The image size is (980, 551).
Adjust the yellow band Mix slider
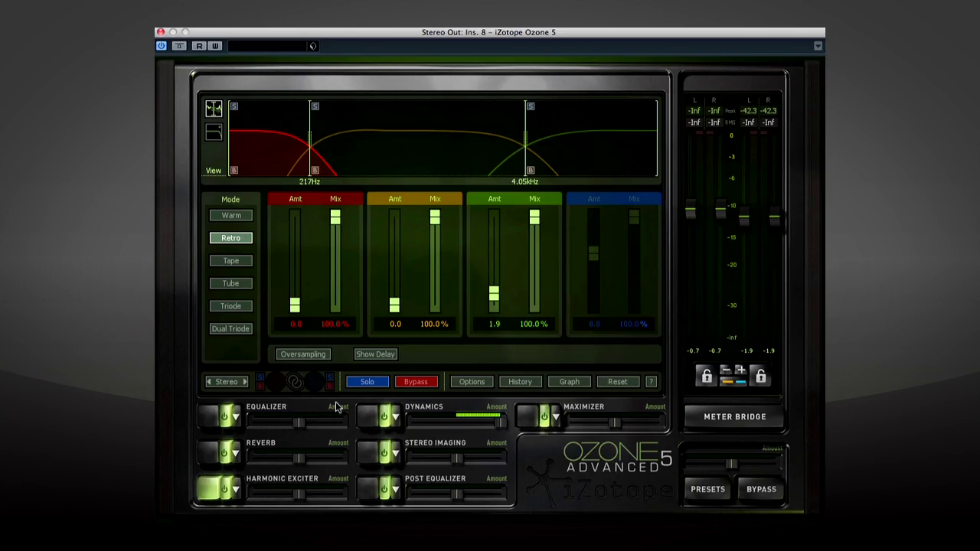click(x=435, y=217)
